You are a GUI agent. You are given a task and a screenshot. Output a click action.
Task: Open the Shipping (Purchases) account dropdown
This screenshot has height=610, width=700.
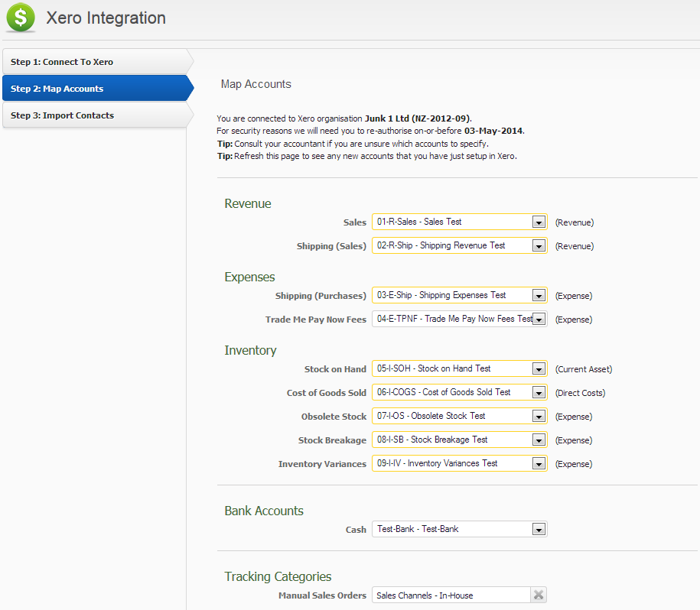pyautogui.click(x=459, y=295)
